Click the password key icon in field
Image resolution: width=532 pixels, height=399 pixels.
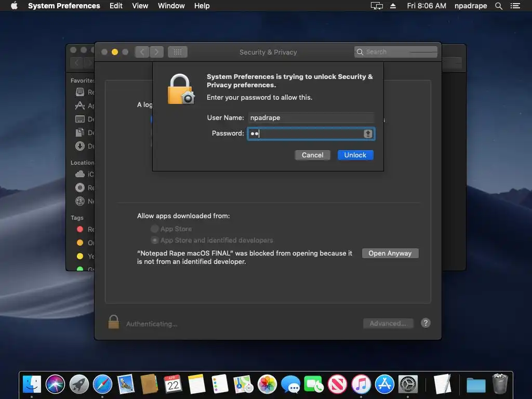368,134
